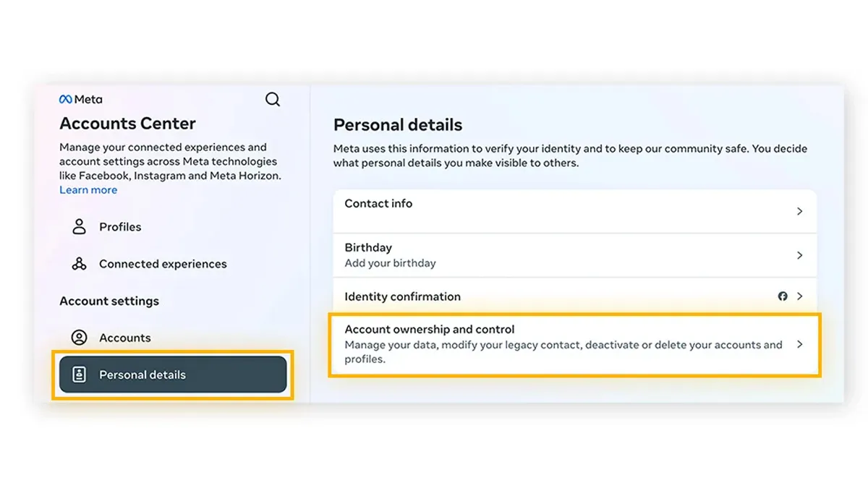Click the Birthday row chevron arrow
868x488 pixels.
pos(799,255)
